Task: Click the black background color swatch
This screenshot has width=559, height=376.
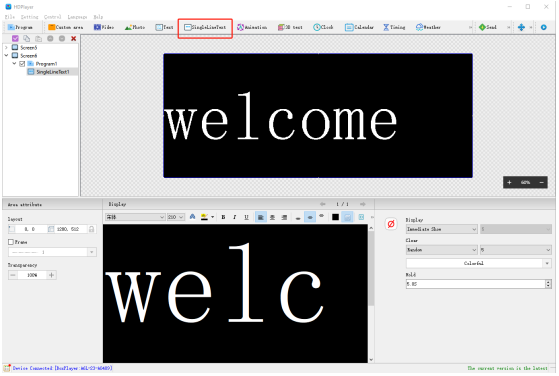Action: pos(335,217)
